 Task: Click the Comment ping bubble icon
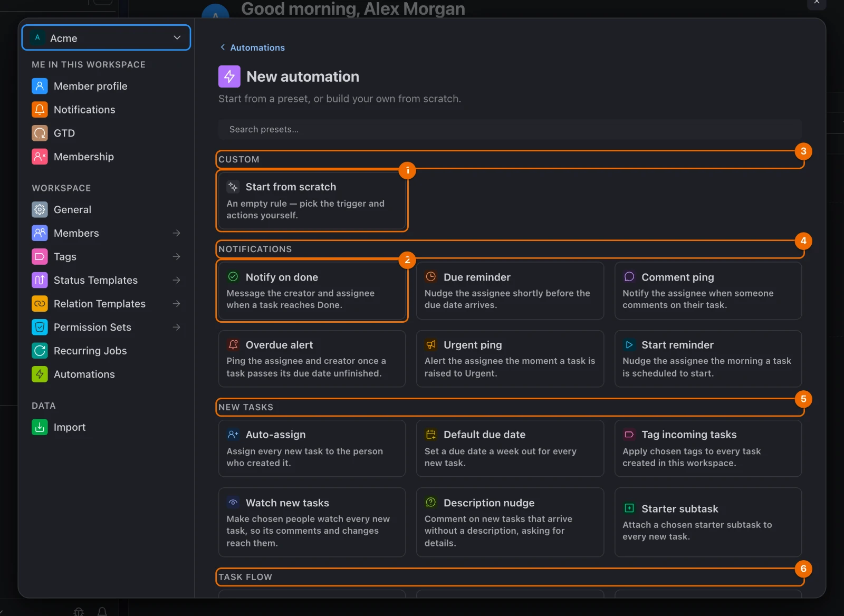629,277
